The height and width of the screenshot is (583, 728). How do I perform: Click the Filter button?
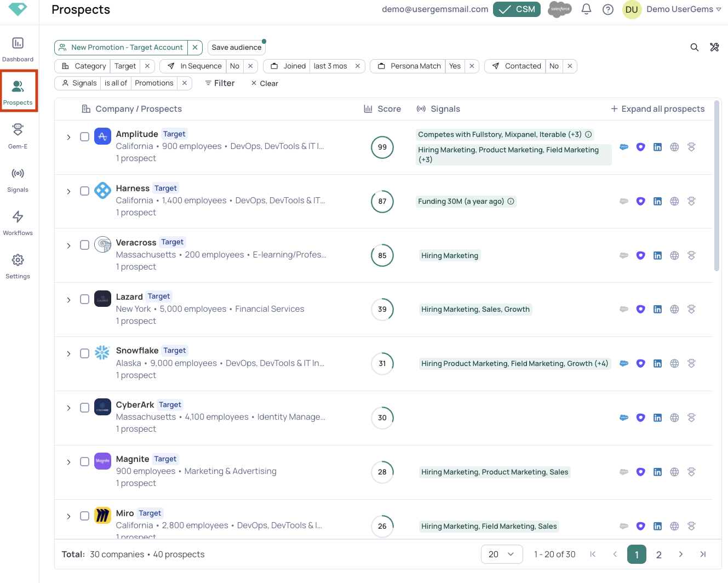[220, 83]
